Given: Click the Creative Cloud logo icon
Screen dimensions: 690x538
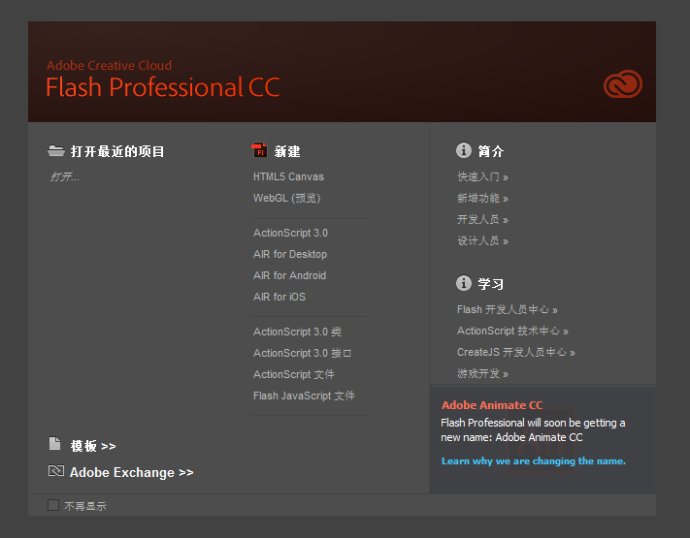Looking at the screenshot, I should pos(623,84).
